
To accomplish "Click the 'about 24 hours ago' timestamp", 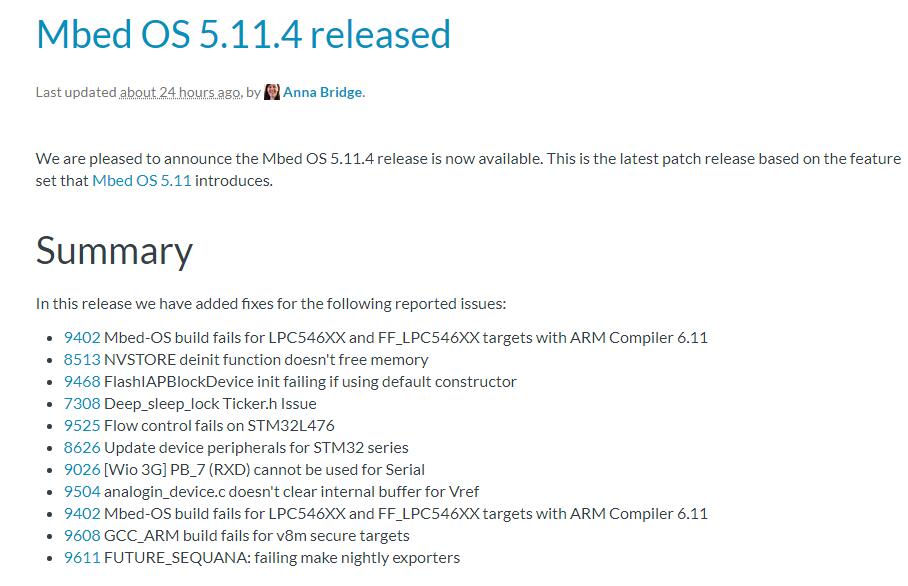I will click(x=180, y=92).
